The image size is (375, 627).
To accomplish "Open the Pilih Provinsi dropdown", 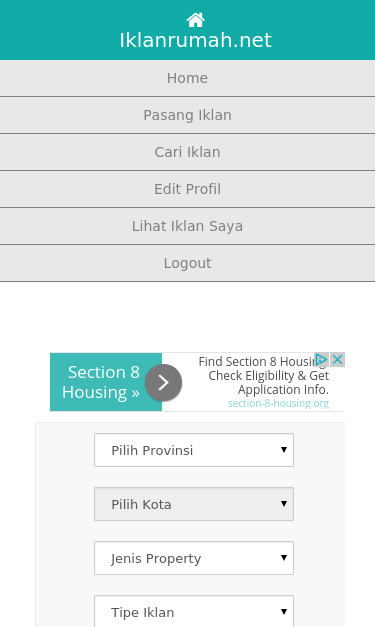I will [194, 450].
